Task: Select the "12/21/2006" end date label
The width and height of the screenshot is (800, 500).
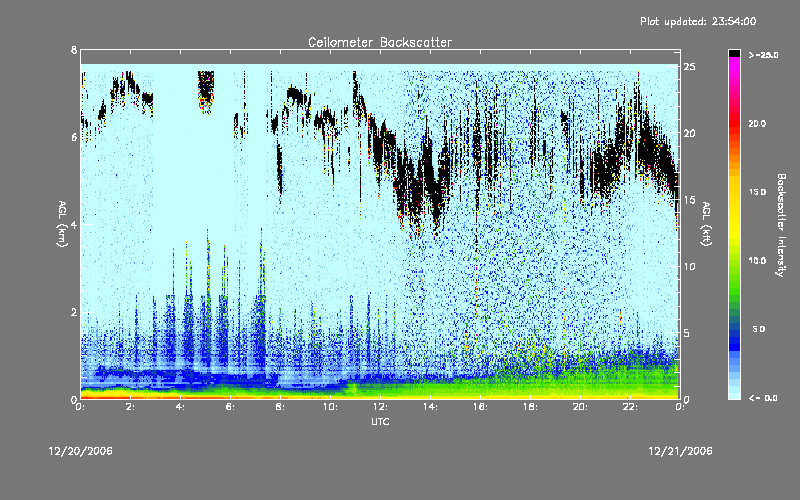Action: [x=680, y=451]
